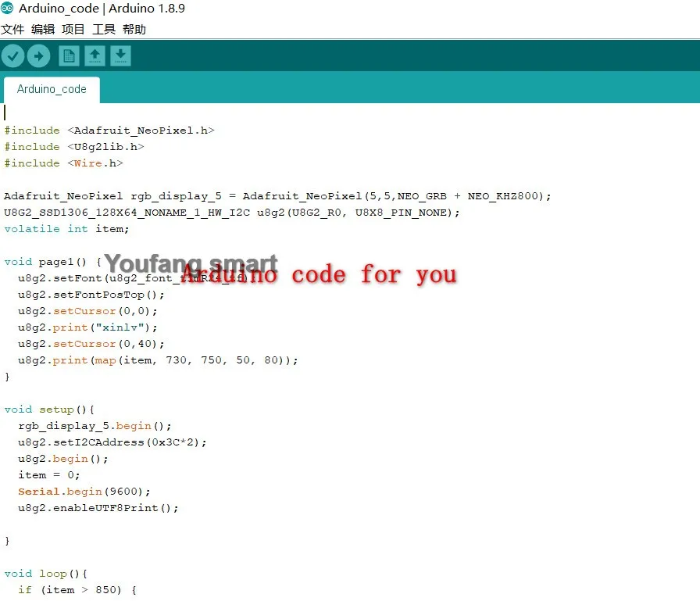Click the Arduino logo in title bar
The image size is (700, 601).
[7, 8]
